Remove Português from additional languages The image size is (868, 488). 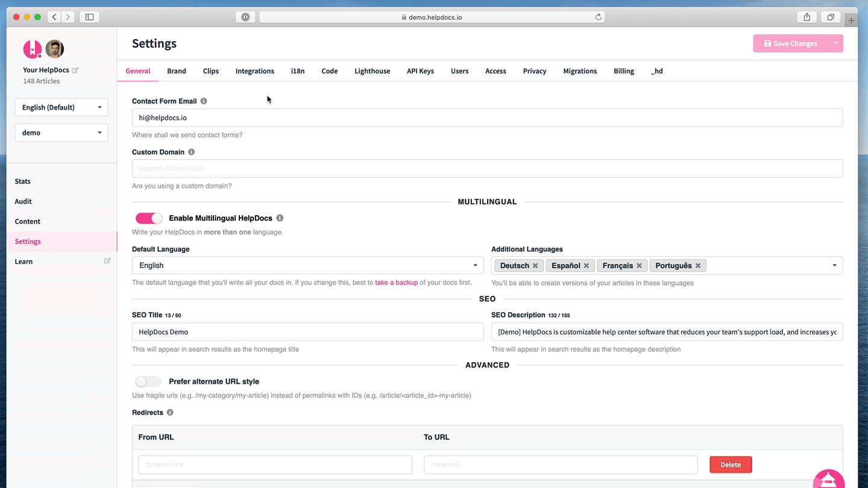tap(698, 266)
